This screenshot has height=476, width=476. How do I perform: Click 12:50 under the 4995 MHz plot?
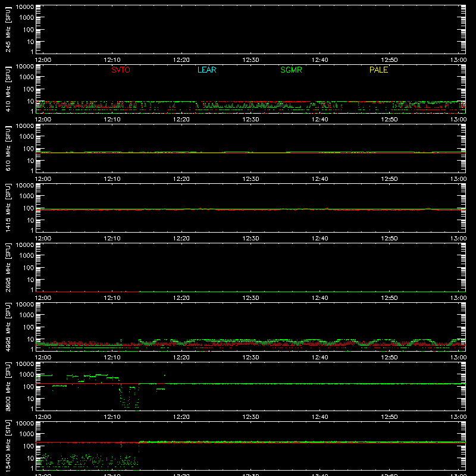tap(389, 358)
